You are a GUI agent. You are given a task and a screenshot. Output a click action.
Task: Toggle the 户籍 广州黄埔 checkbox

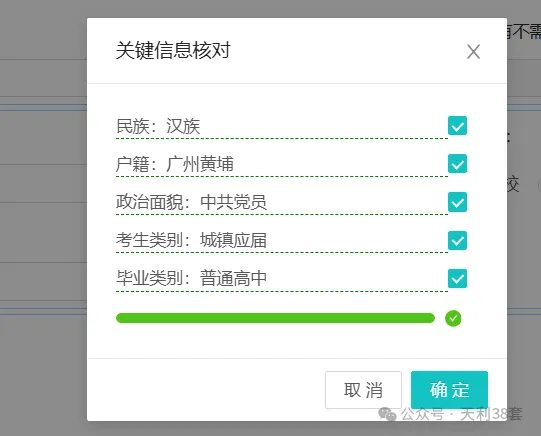(x=458, y=164)
